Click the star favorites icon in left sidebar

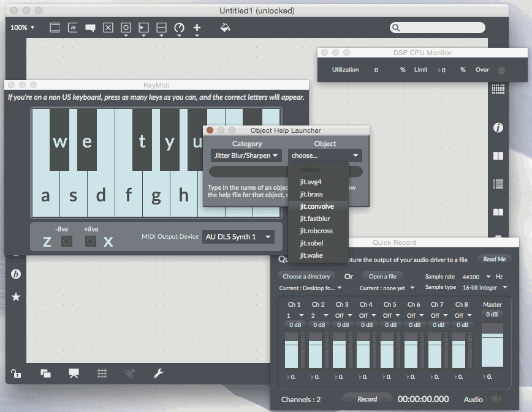coord(16,297)
